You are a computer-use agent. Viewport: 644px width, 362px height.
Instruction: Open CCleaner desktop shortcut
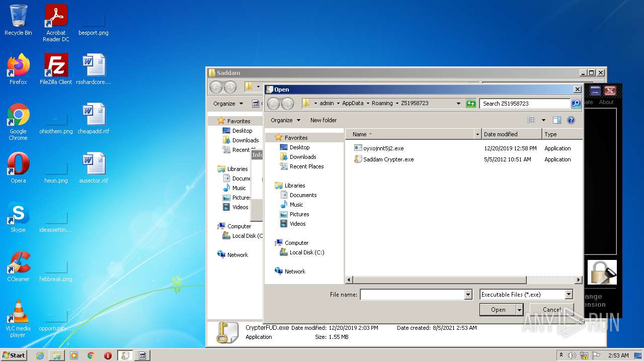pyautogui.click(x=18, y=266)
